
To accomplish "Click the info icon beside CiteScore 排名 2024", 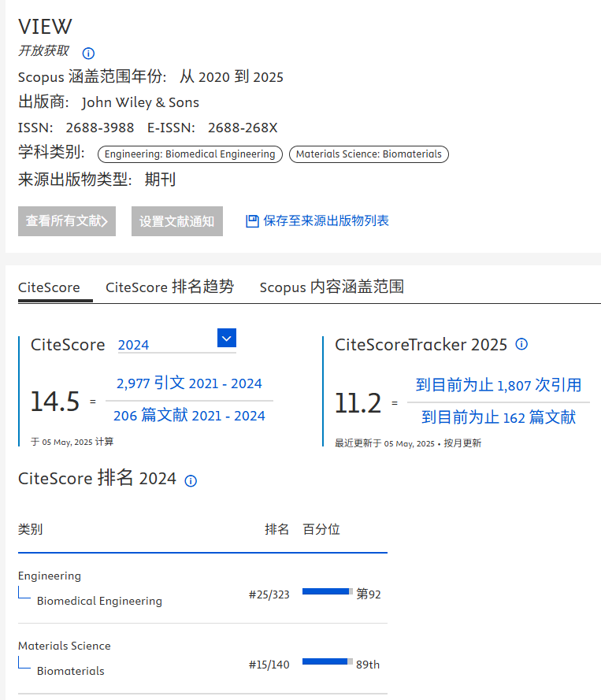I will pyautogui.click(x=191, y=481).
